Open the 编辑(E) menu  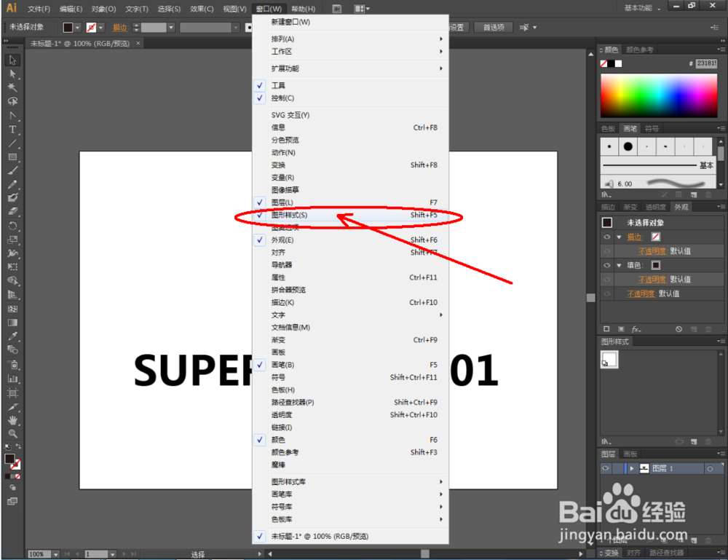tap(71, 9)
